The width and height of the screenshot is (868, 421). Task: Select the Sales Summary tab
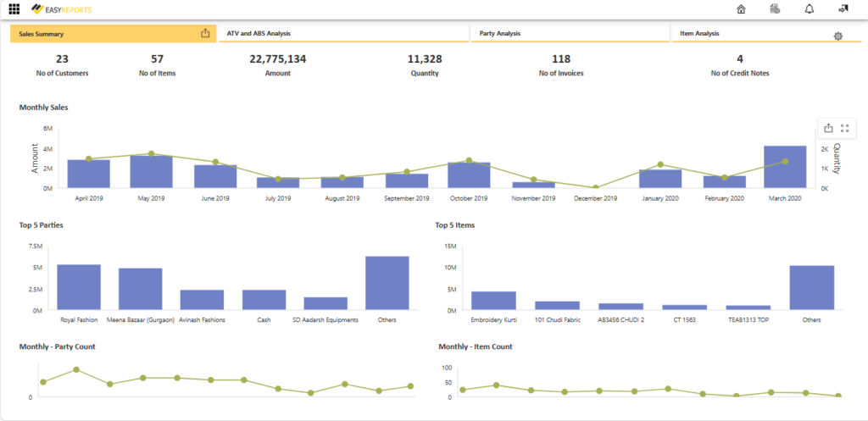[x=42, y=34]
